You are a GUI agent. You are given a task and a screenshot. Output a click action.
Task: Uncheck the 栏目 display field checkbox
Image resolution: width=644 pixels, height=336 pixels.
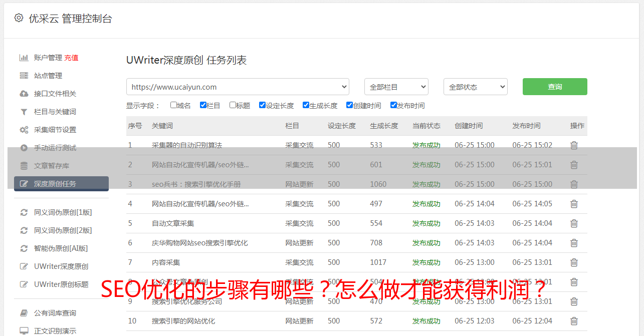point(203,105)
